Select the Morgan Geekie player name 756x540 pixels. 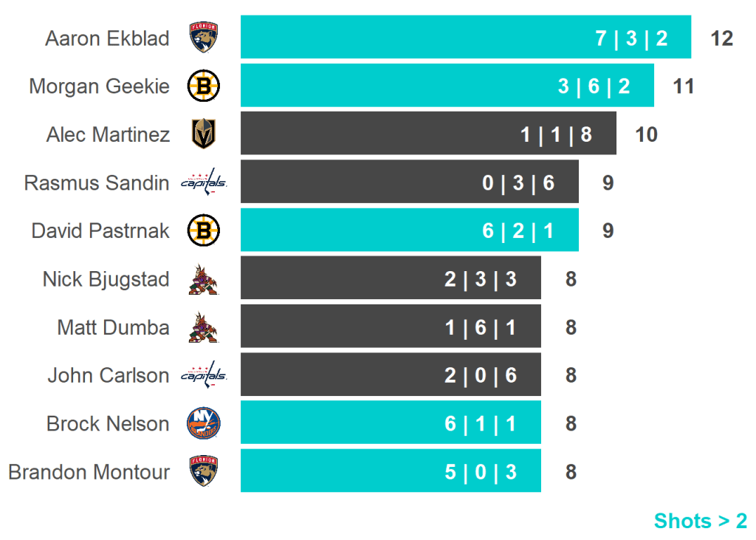pos(99,86)
